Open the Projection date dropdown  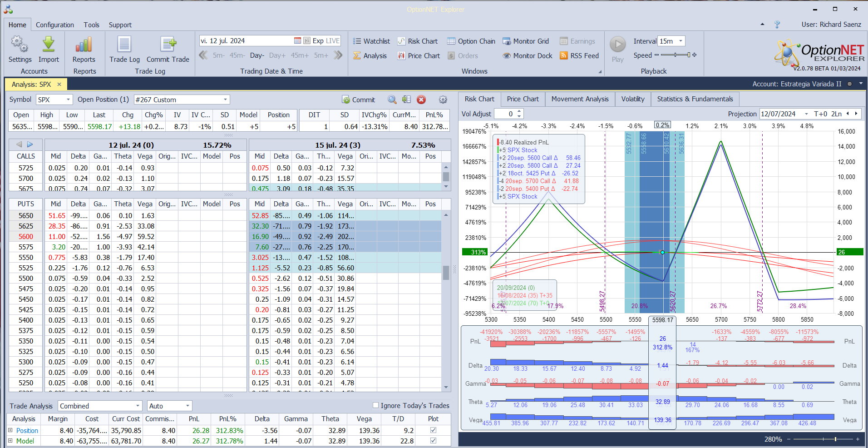806,114
